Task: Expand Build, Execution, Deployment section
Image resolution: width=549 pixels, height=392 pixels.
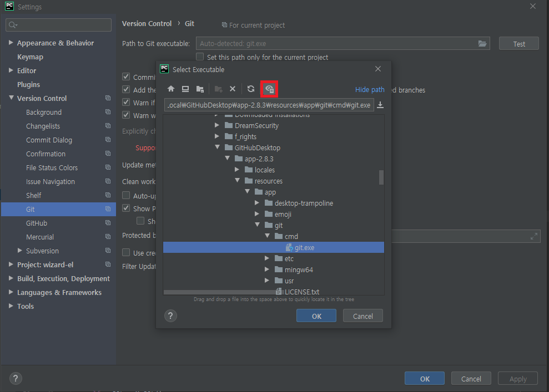Action: coord(11,278)
